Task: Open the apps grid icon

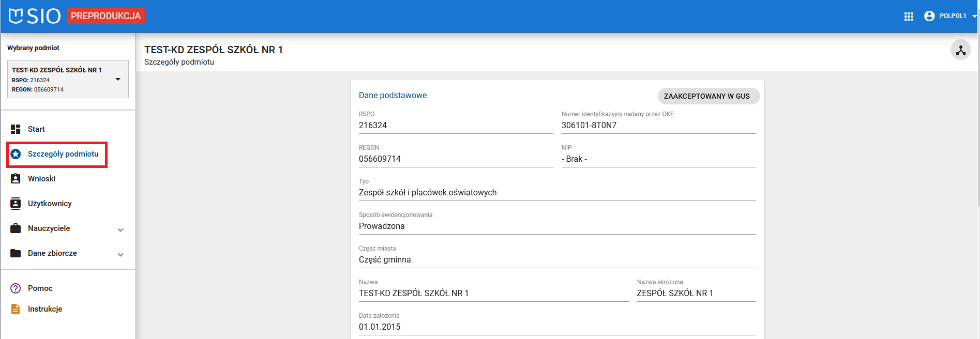Action: click(909, 17)
